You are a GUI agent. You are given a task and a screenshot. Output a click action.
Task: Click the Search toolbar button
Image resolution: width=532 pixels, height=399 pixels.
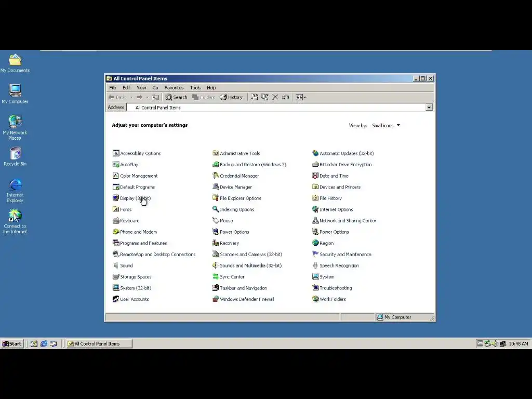pyautogui.click(x=176, y=97)
